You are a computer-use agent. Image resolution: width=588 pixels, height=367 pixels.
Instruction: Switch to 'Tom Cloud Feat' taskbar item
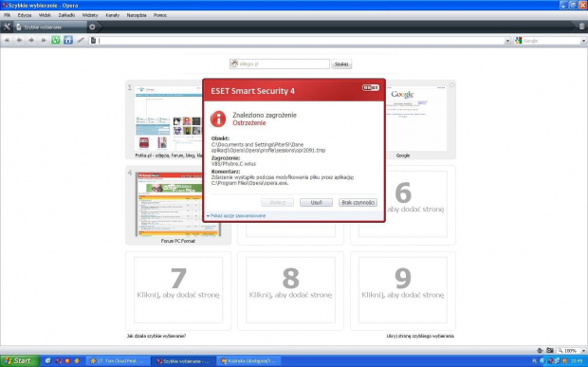[x=118, y=361]
